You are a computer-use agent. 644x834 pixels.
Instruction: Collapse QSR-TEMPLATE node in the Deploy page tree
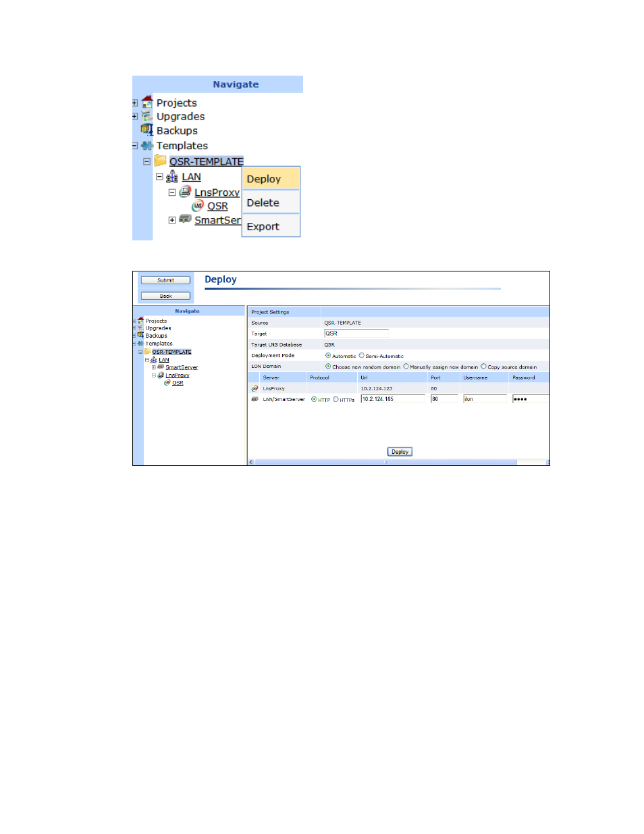140,352
